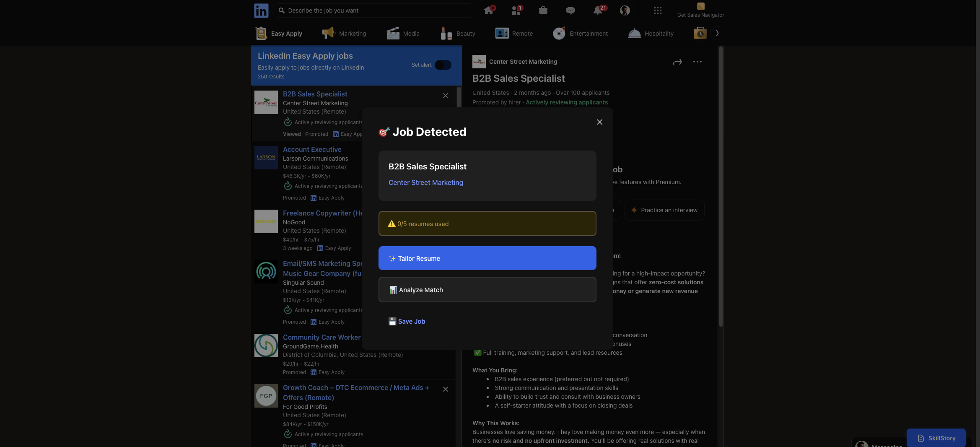The width and height of the screenshot is (980, 447).
Task: Open the three-dot more options menu
Action: pyautogui.click(x=697, y=62)
